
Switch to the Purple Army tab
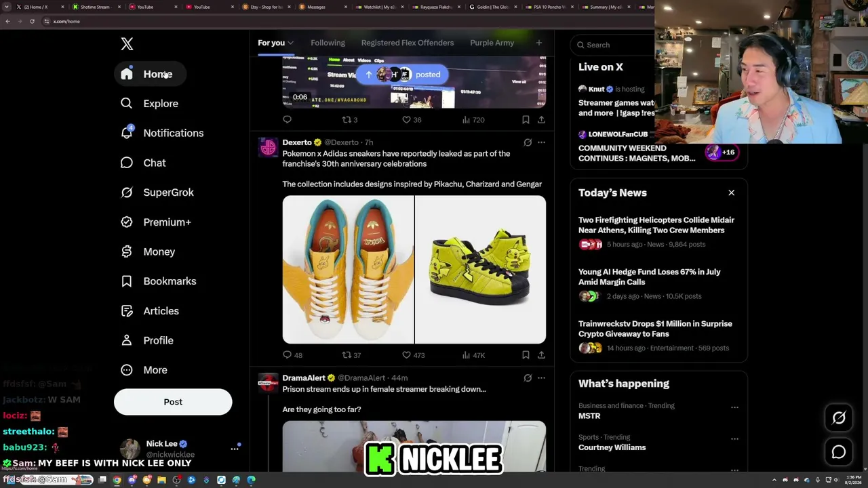[492, 43]
